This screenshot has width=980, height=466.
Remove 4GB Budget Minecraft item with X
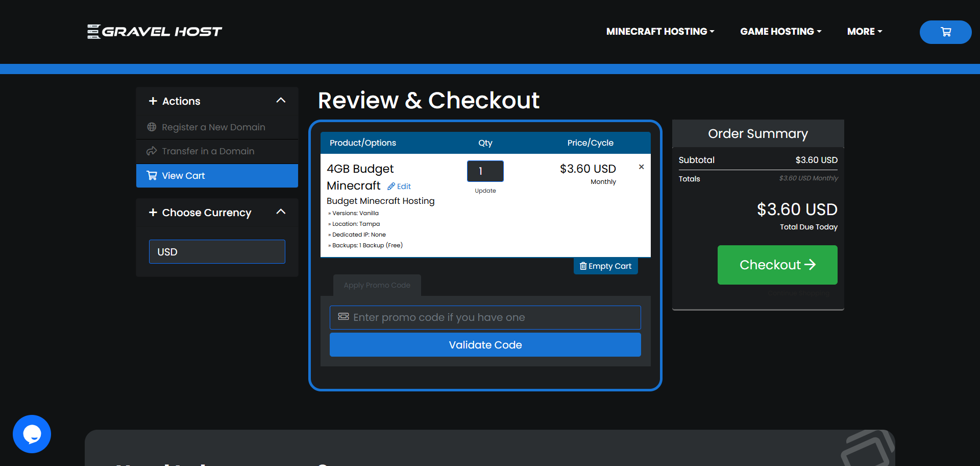coord(641,167)
